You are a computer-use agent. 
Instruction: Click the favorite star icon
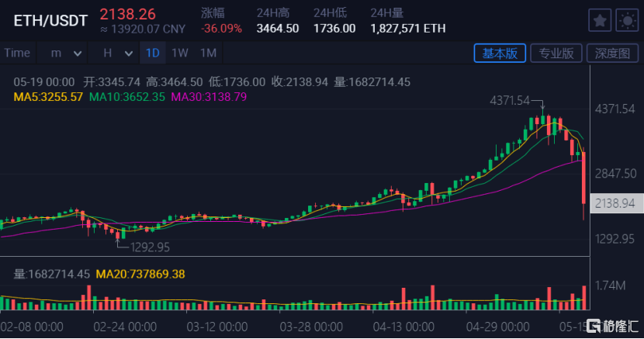tap(598, 20)
